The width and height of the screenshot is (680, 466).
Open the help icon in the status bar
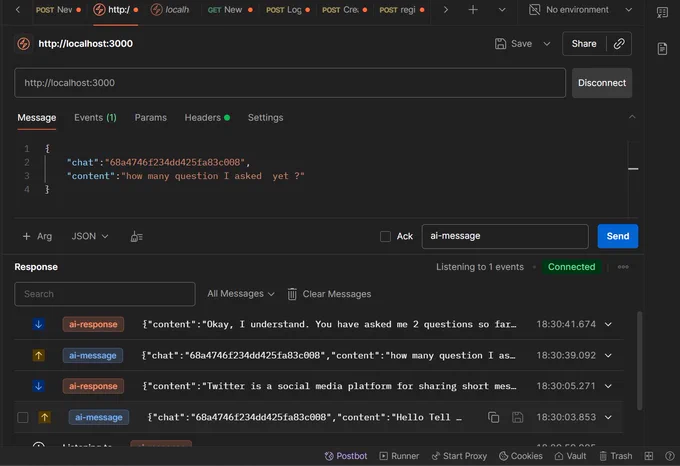point(670,456)
